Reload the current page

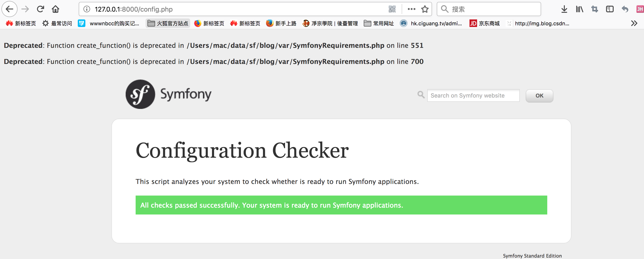pyautogui.click(x=40, y=9)
